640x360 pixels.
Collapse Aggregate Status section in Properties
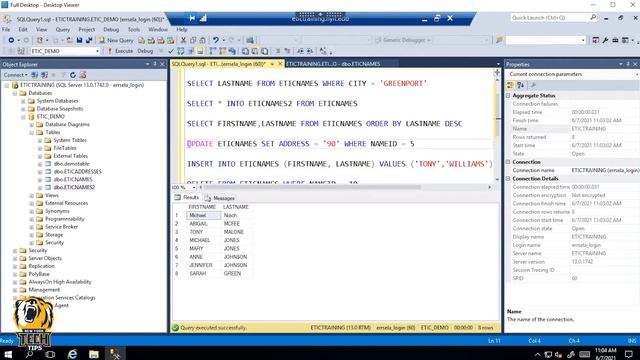509,96
